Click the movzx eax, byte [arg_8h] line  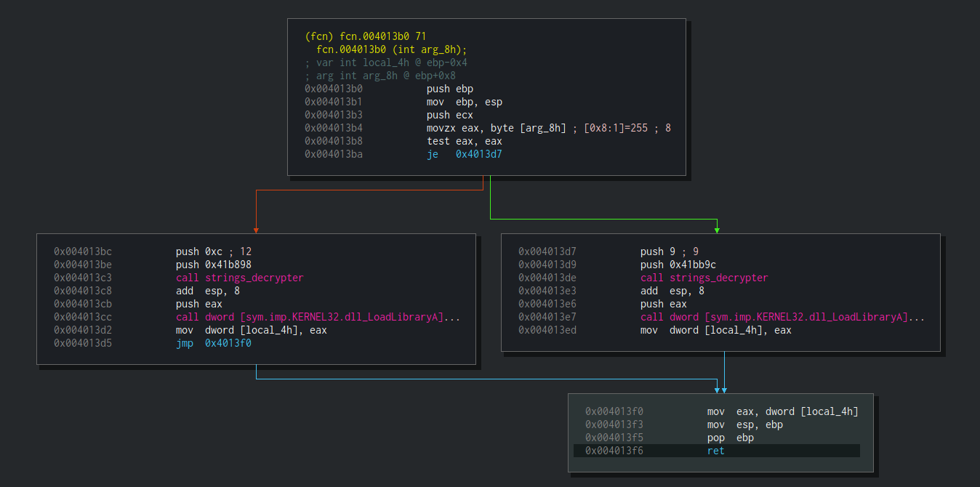pyautogui.click(x=496, y=128)
